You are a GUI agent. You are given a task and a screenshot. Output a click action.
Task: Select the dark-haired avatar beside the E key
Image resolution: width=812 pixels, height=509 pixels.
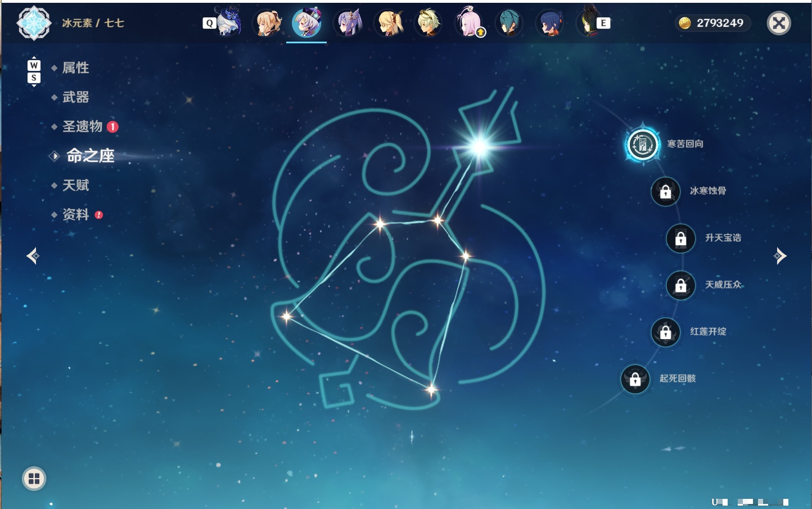(588, 22)
